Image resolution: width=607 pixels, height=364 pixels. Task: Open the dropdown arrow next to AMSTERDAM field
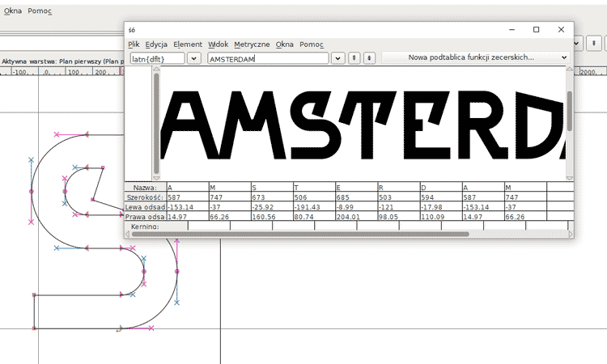click(337, 58)
